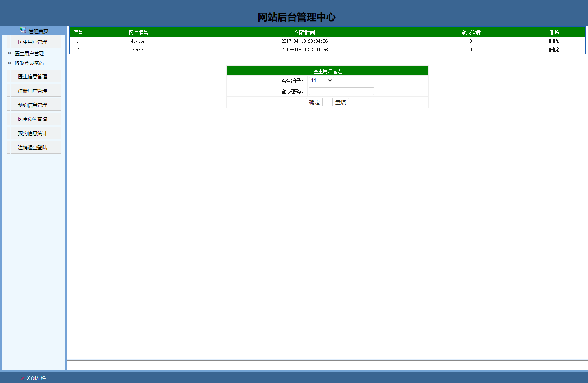Click the login count in the user row
The image size is (588, 383).
pos(471,50)
